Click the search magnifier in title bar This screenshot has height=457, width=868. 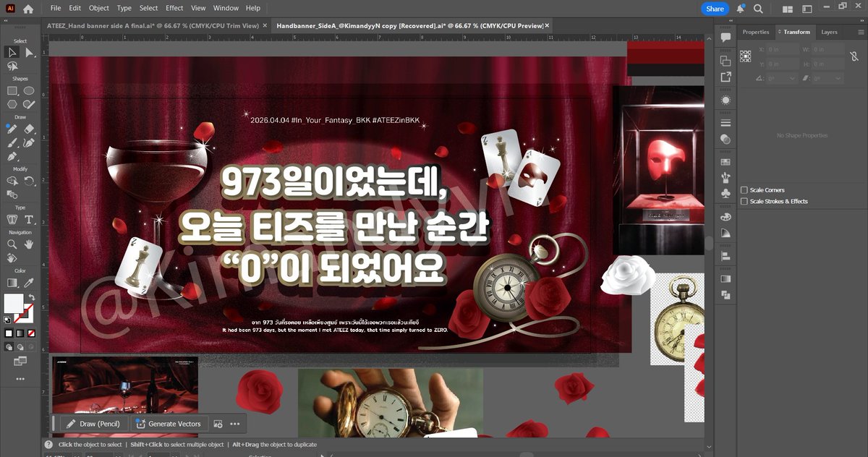click(758, 9)
